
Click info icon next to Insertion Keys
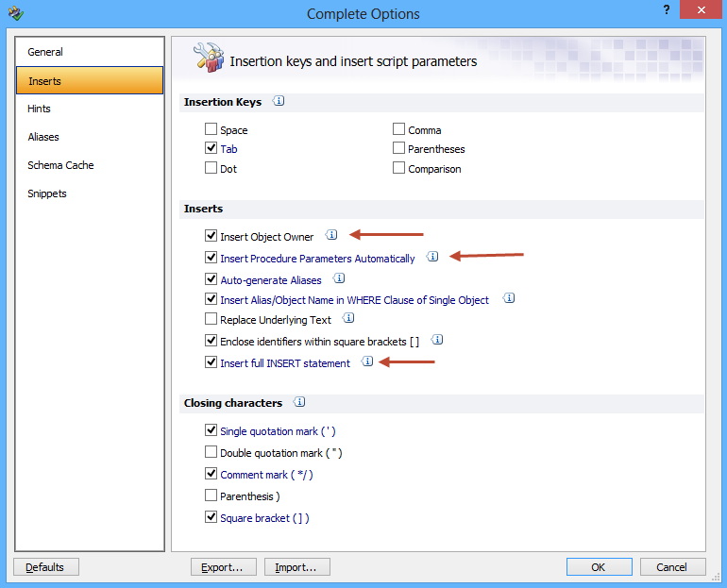(x=279, y=101)
